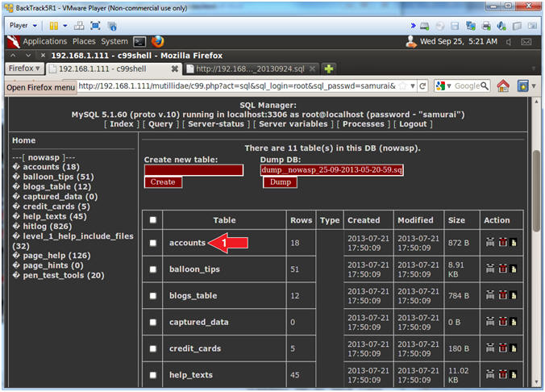The height and width of the screenshot is (392, 545).
Task: Open the power options arrow beside pause
Action: coord(65,26)
